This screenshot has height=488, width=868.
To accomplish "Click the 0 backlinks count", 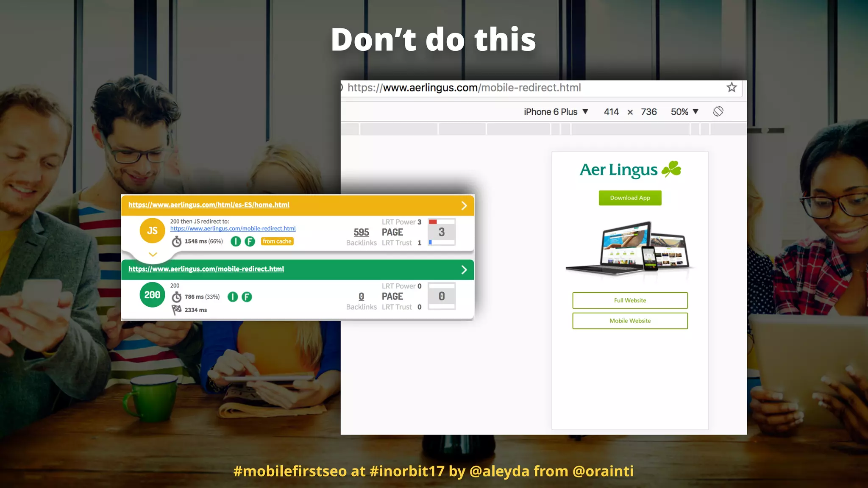I will (x=361, y=297).
